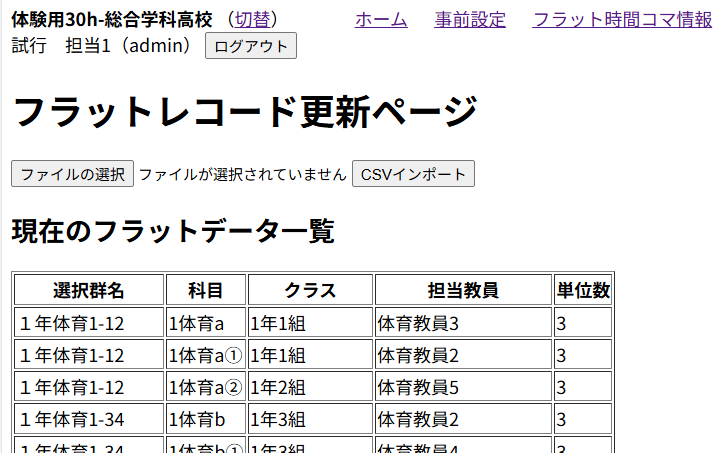Select the 体育教員3 cell
This screenshot has width=724, height=453.
tap(418, 323)
